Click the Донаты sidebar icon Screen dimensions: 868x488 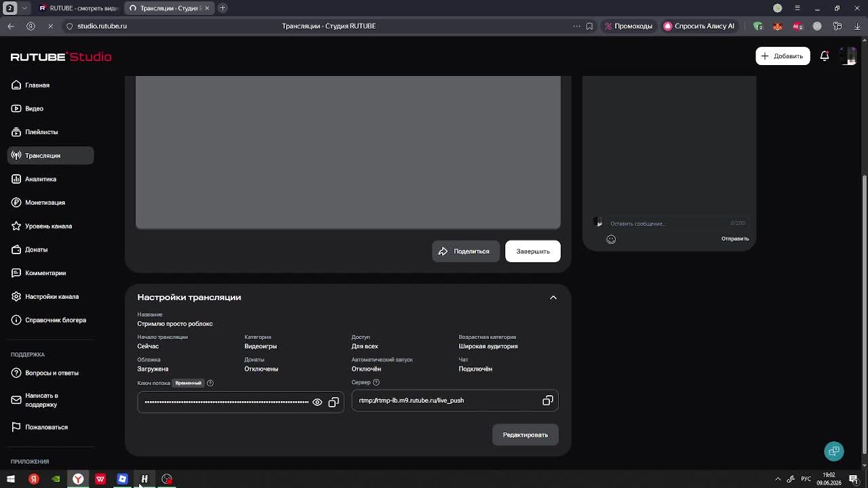tap(16, 249)
